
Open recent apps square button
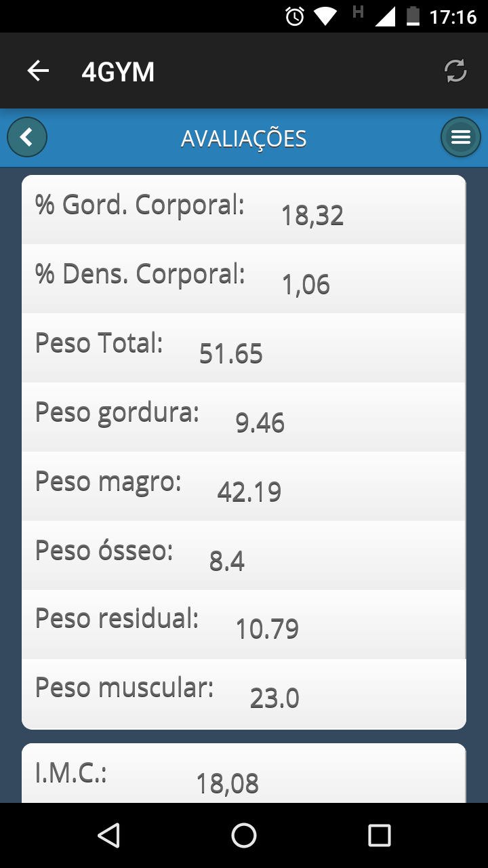(380, 835)
